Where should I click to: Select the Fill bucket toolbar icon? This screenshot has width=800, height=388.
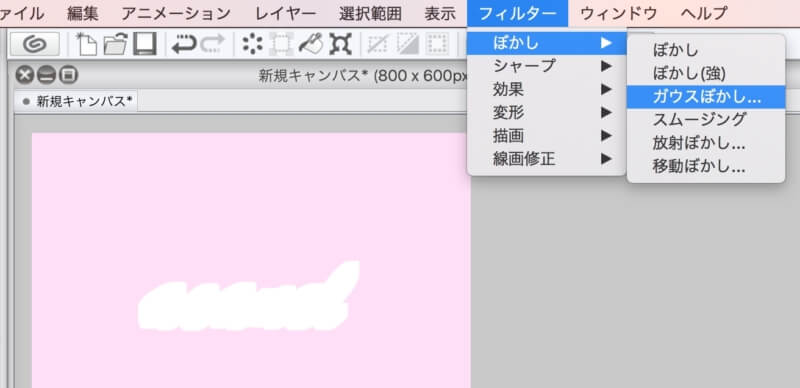pos(310,44)
